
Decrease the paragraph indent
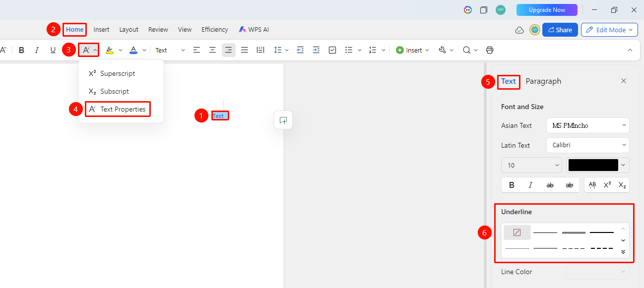[300, 50]
